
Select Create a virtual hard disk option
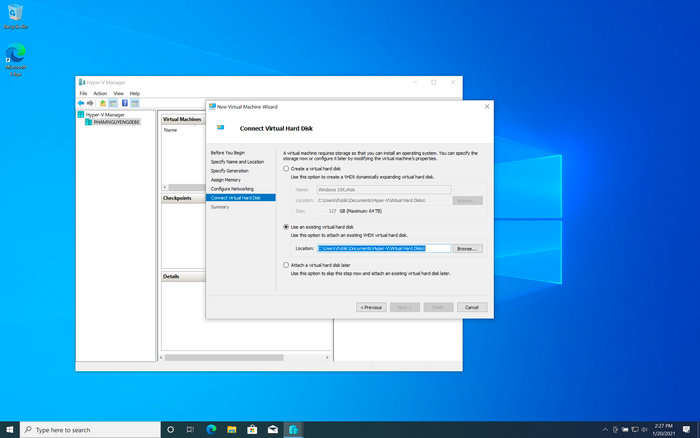pos(286,169)
